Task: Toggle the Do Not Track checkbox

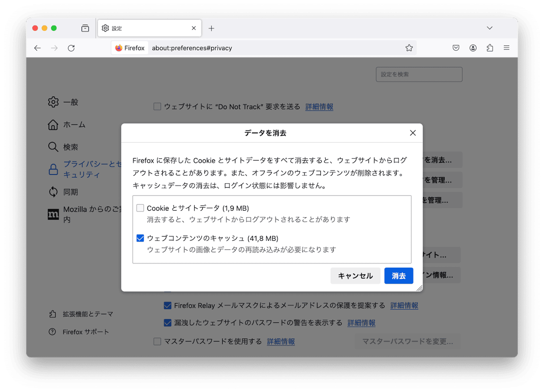Action: tap(157, 107)
